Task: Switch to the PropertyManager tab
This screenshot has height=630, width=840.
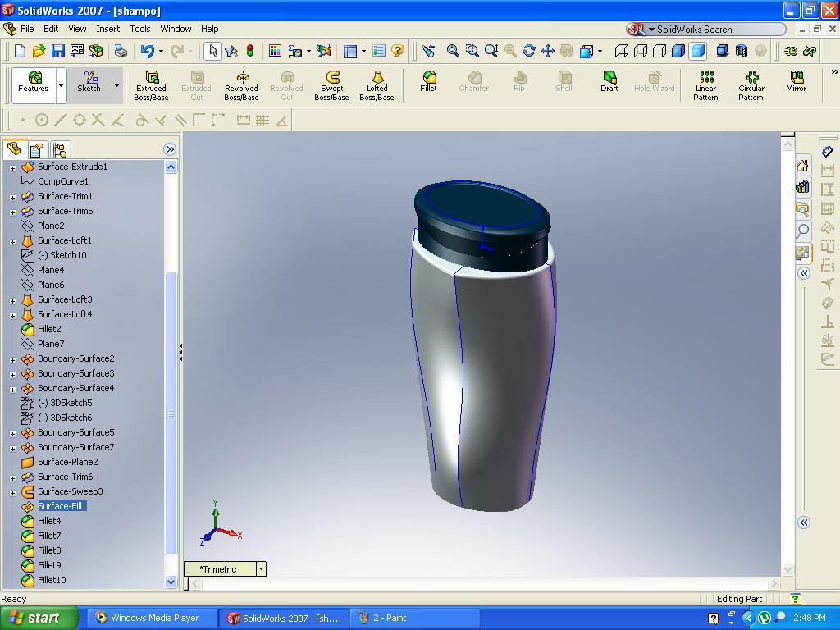Action: (37, 149)
